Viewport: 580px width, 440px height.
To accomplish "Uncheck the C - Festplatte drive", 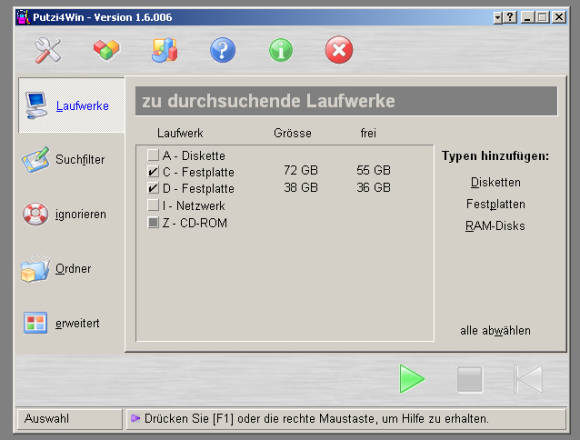I will [153, 172].
